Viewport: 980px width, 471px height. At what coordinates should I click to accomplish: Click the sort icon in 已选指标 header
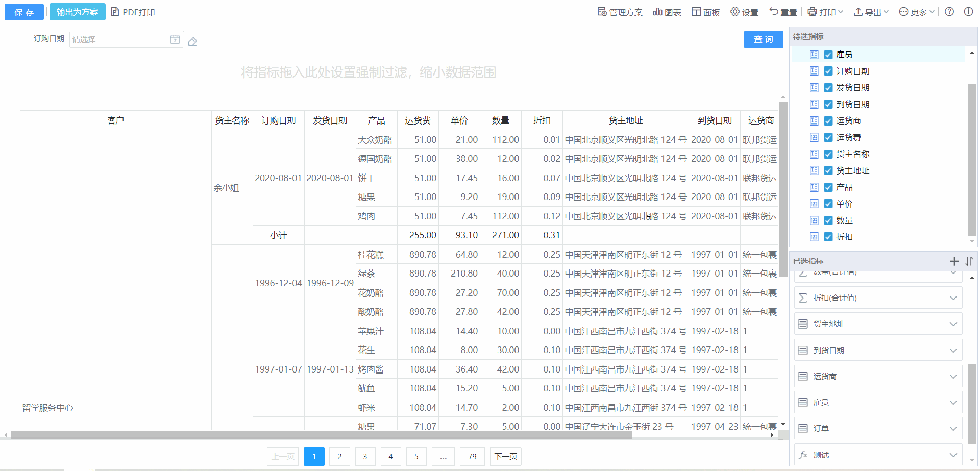969,261
